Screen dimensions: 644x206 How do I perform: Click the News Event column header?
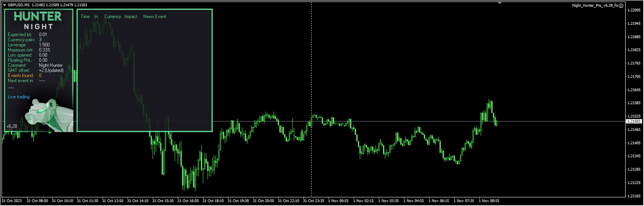pyautogui.click(x=155, y=17)
